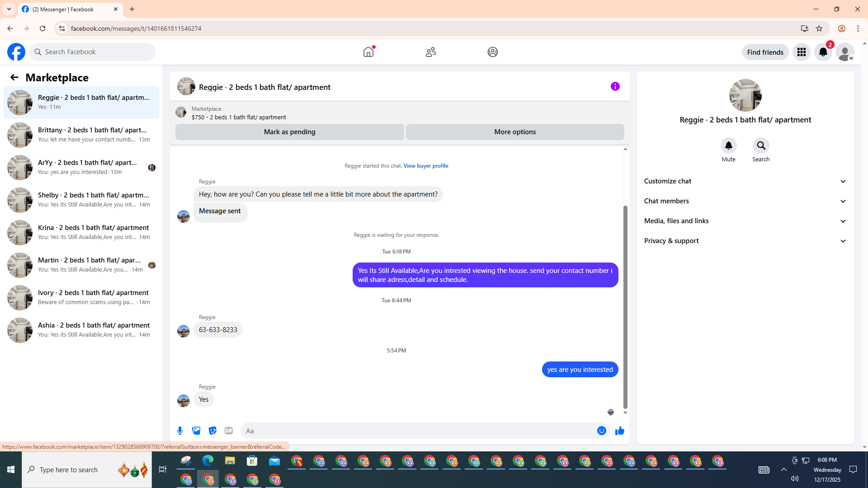Open the GIF picker

tap(229, 431)
